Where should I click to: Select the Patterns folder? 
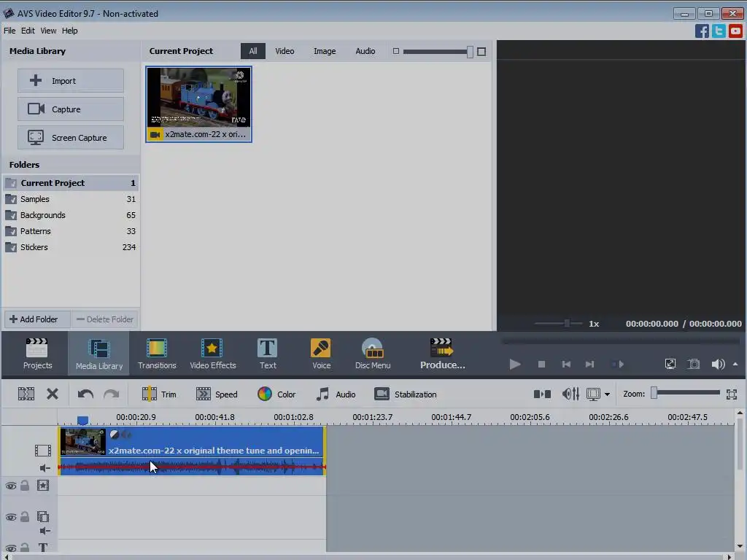(x=71, y=231)
